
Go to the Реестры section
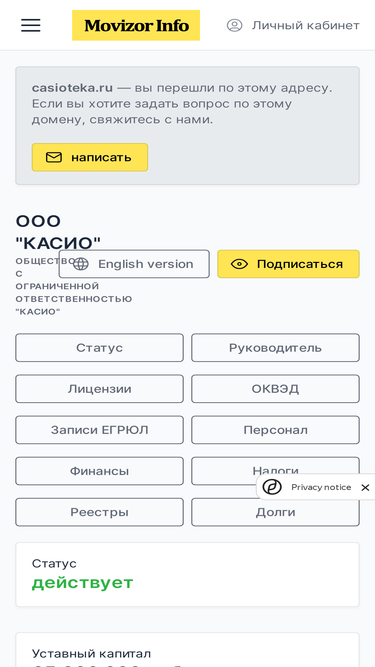pos(99,512)
